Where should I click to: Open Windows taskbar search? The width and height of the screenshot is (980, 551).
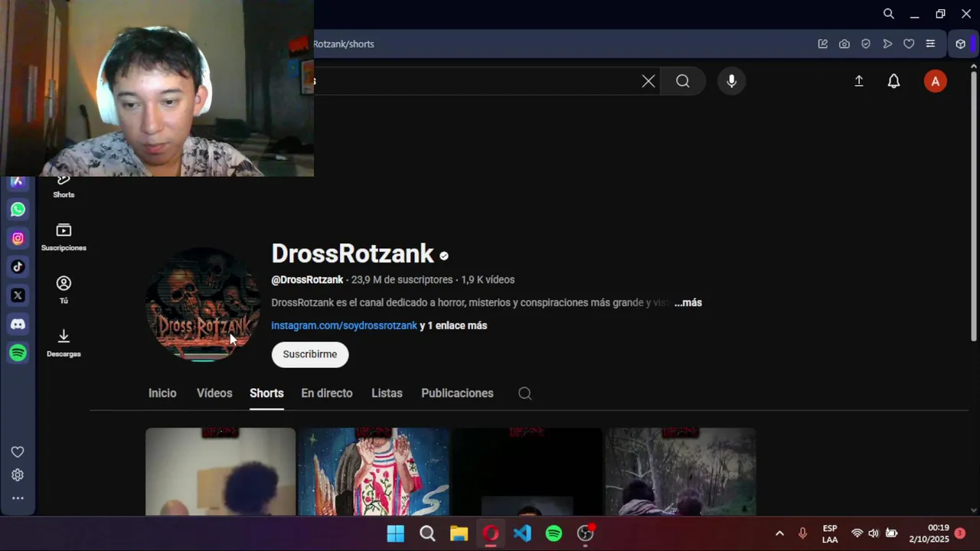tap(427, 533)
